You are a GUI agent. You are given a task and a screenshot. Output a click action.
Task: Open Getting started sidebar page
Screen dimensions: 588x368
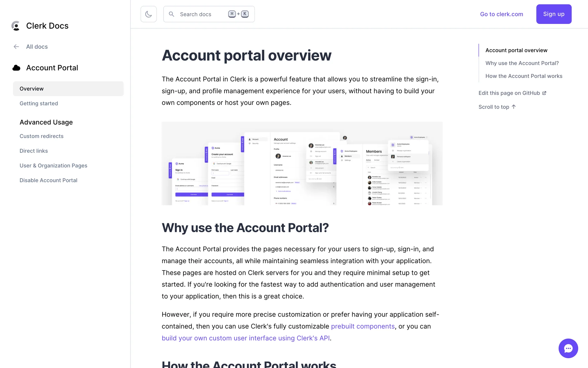click(x=39, y=103)
